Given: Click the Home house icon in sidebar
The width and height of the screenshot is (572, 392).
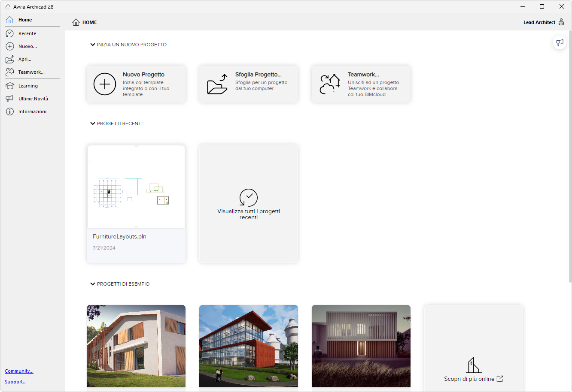Looking at the screenshot, I should (9, 20).
